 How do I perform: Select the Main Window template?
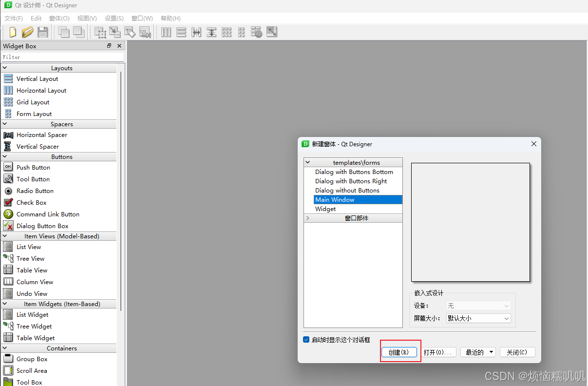coord(335,199)
